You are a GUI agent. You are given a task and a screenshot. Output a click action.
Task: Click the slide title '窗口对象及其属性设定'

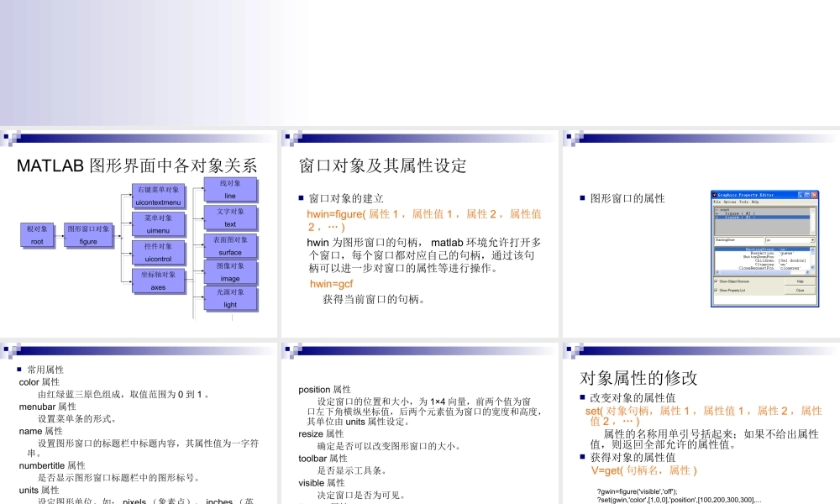click(x=382, y=165)
